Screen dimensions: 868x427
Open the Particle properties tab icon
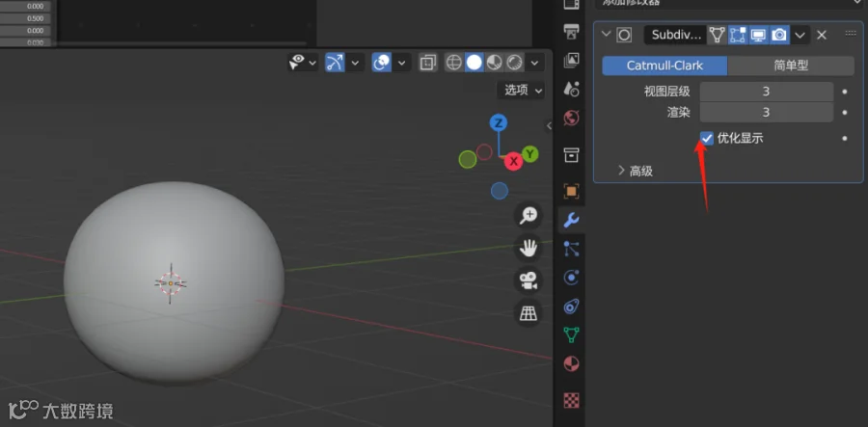coord(571,249)
